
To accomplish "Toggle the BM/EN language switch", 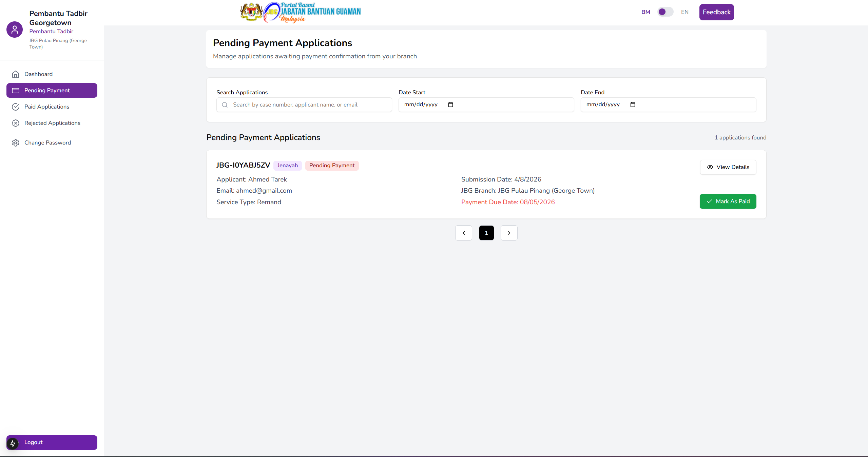I will [665, 12].
